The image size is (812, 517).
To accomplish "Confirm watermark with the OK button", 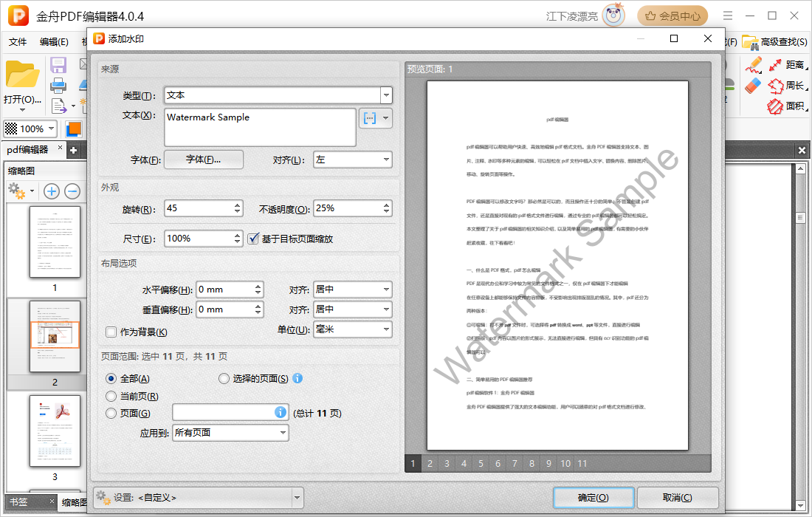I will (x=593, y=497).
